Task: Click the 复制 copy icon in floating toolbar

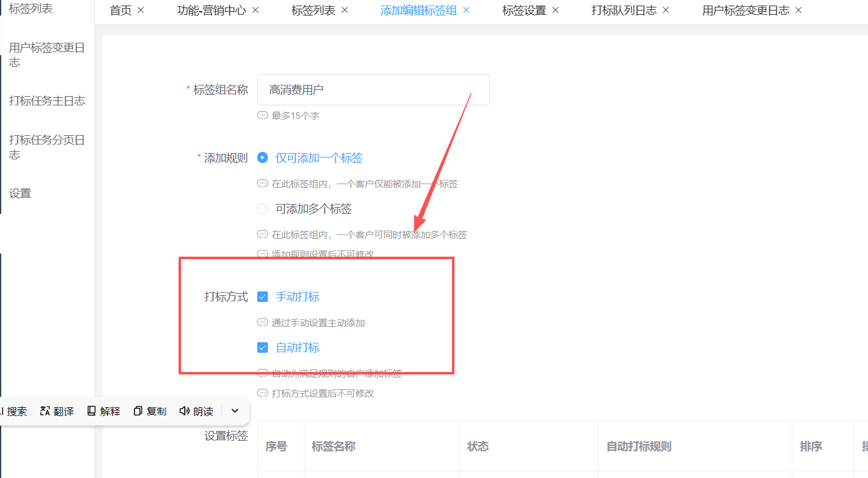Action: click(138, 411)
